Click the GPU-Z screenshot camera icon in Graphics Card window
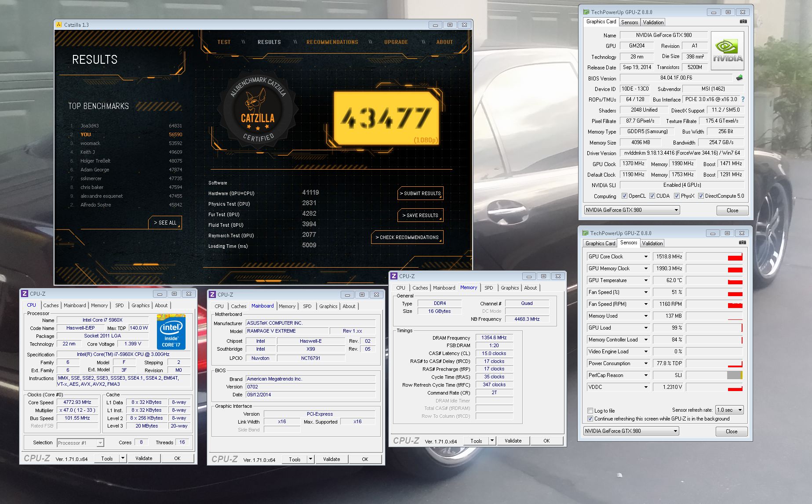Screen dimensions: 812x504 pos(743,22)
